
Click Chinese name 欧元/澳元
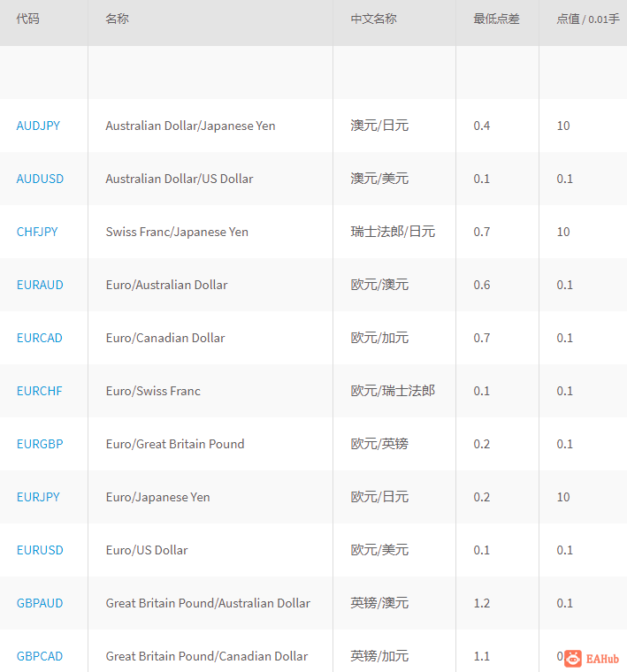pyautogui.click(x=379, y=285)
